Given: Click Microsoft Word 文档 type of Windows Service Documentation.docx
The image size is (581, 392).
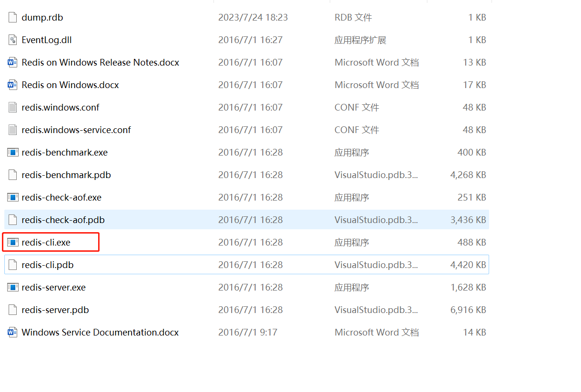Looking at the screenshot, I should pyautogui.click(x=377, y=332).
